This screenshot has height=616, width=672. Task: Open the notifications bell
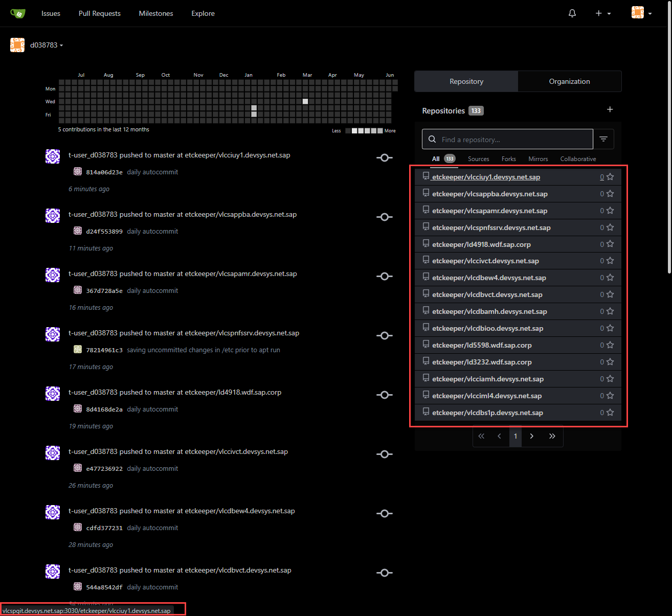pos(572,13)
